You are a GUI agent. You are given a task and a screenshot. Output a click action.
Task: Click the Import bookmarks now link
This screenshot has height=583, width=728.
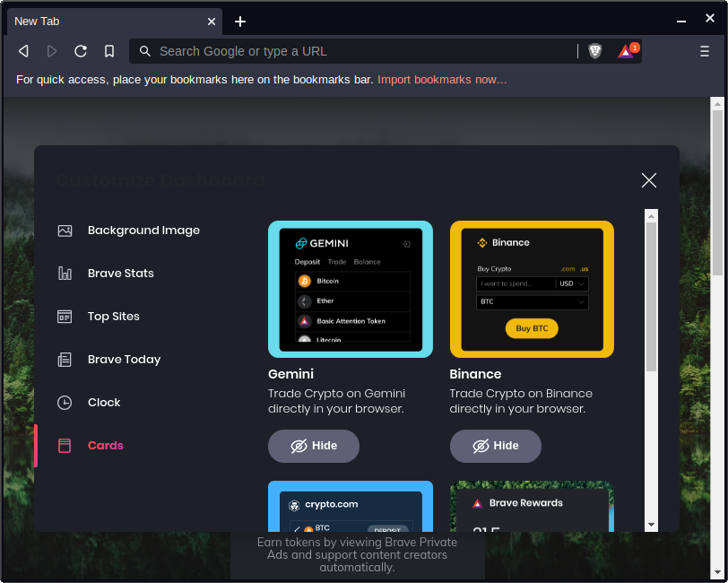point(442,80)
